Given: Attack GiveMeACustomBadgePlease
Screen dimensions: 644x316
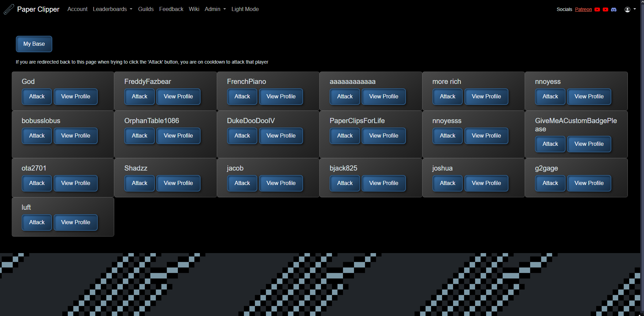Looking at the screenshot, I should tap(550, 144).
